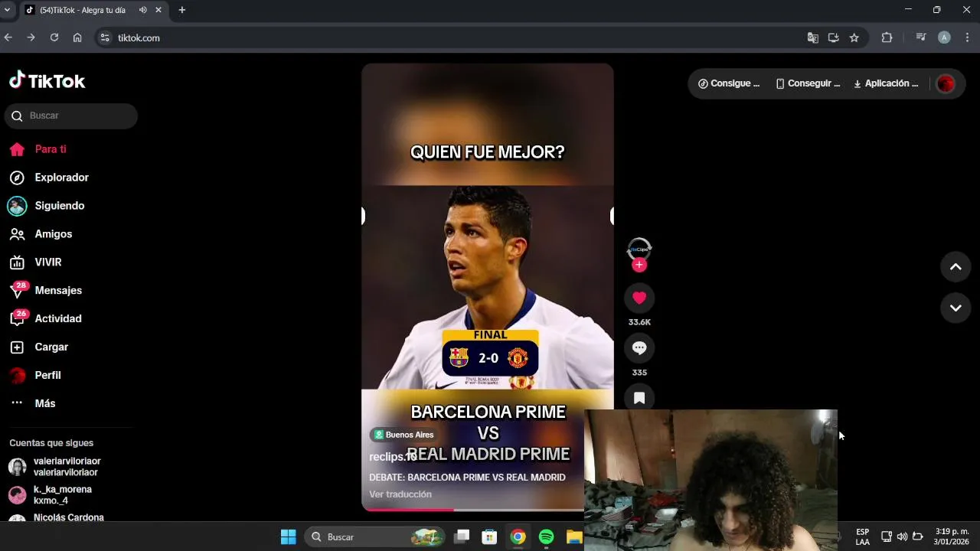Viewport: 980px width, 551px height.
Task: Go to the Siguiendo feed
Action: [47, 206]
